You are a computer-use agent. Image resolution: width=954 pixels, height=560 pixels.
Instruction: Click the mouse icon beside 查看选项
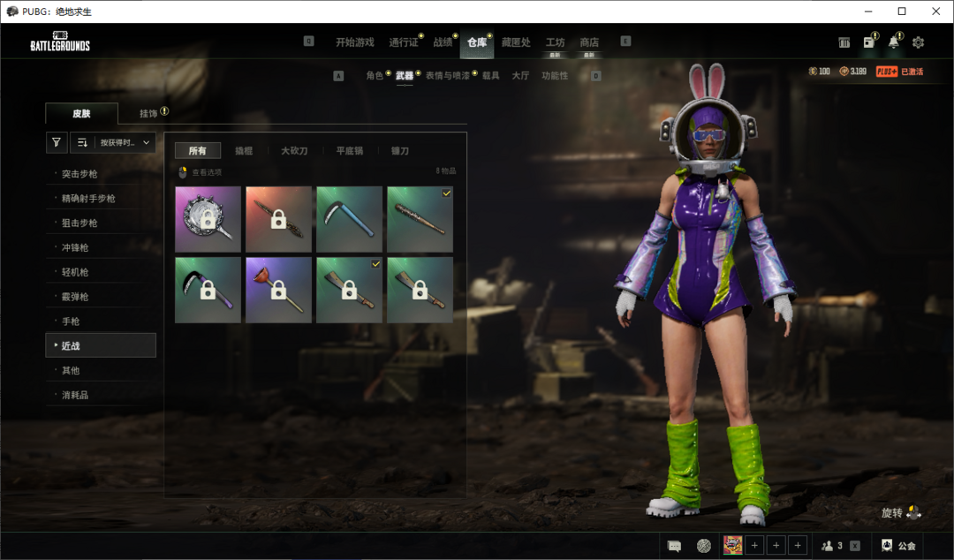pyautogui.click(x=182, y=172)
